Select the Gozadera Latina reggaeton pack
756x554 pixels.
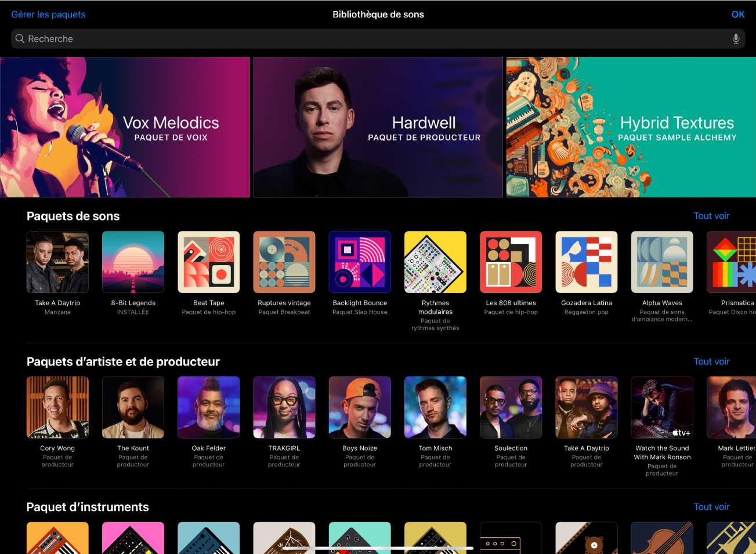click(x=586, y=262)
